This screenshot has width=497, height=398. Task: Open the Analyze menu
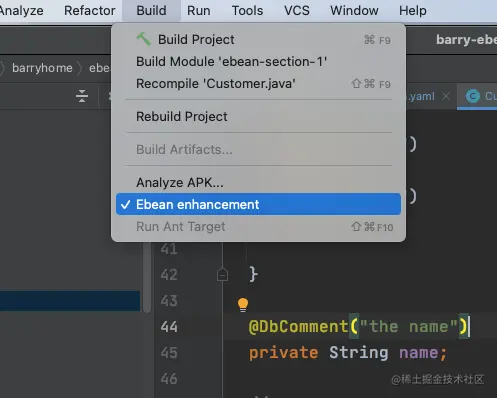(21, 11)
